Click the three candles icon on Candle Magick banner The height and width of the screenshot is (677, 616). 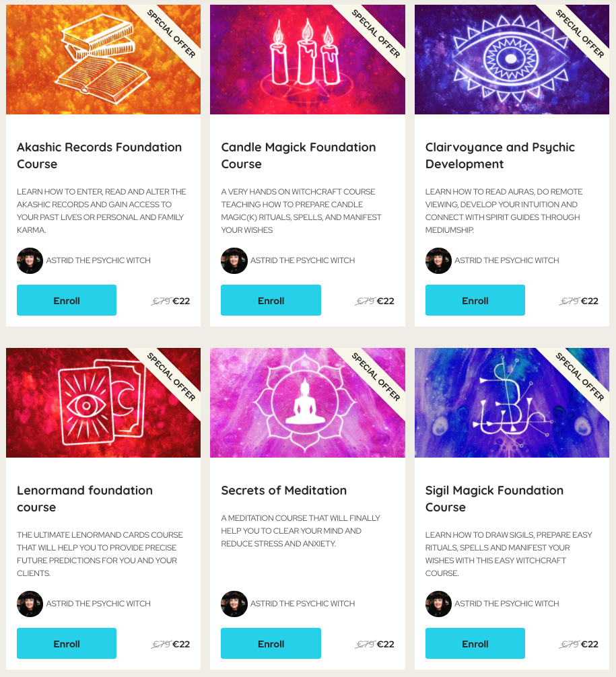click(306, 52)
